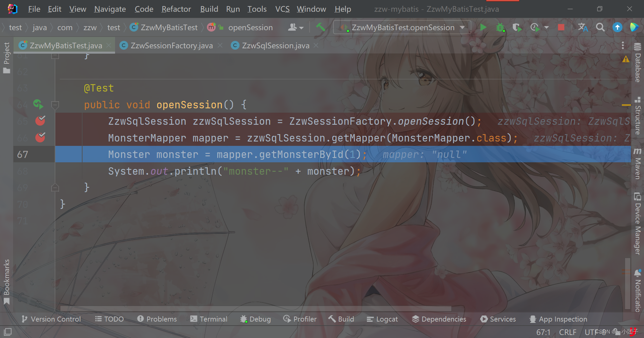Click the editor horizontal scrollbar
Image resolution: width=644 pixels, height=338 pixels.
[256, 308]
